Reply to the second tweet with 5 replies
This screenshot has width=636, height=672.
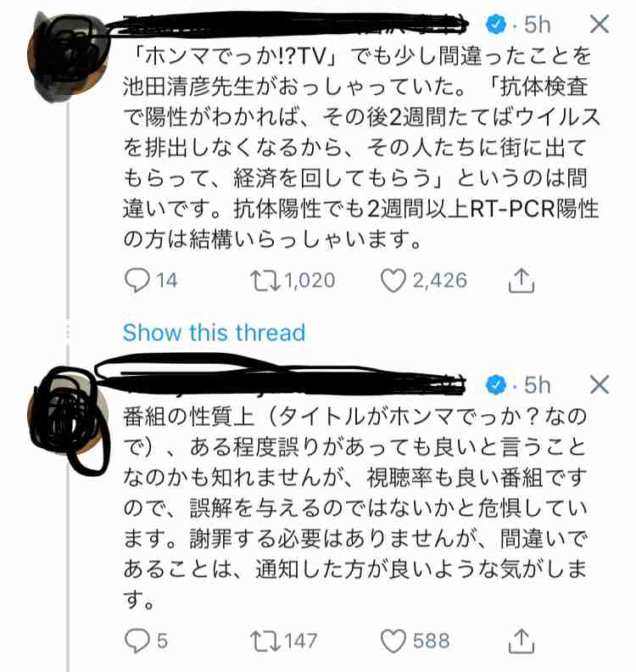point(137,640)
